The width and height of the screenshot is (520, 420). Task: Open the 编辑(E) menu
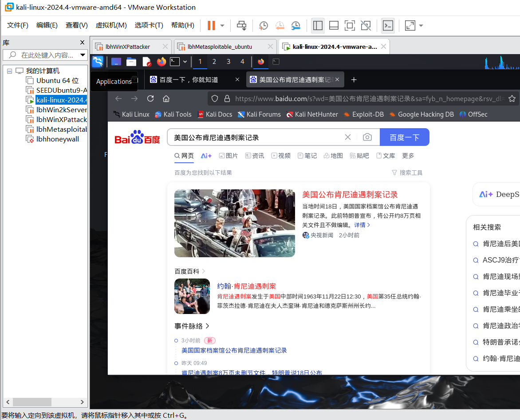tap(47, 25)
